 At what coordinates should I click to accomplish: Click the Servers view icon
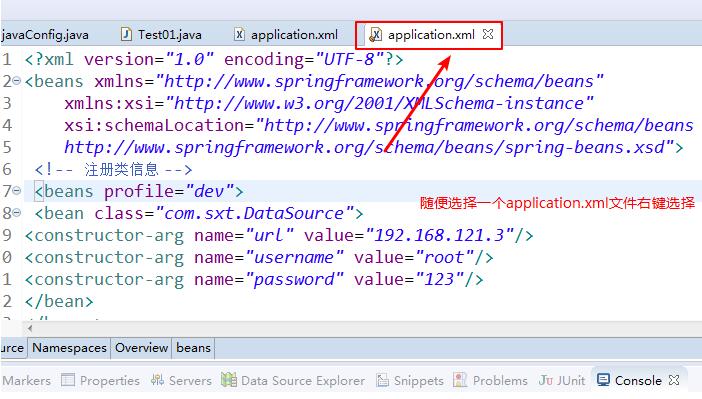157,380
